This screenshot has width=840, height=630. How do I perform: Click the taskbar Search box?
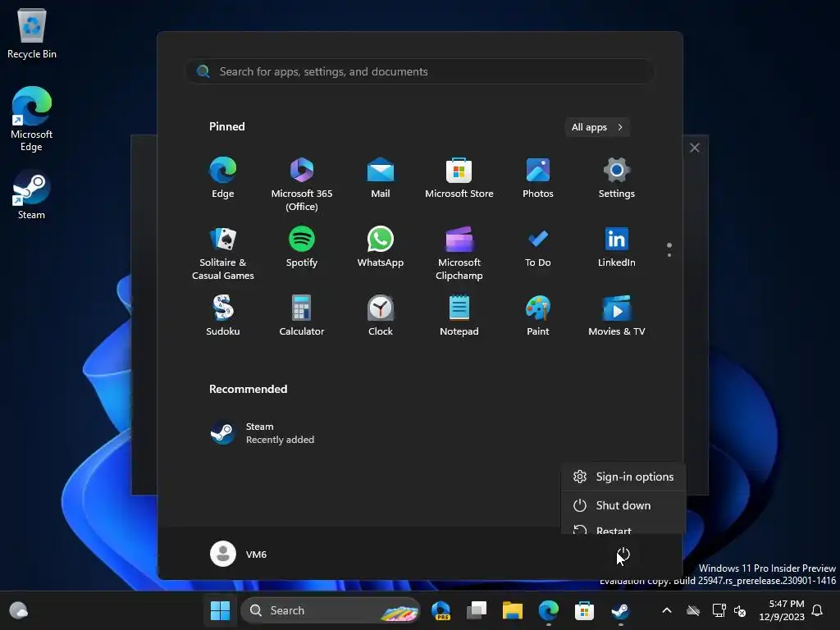point(331,610)
